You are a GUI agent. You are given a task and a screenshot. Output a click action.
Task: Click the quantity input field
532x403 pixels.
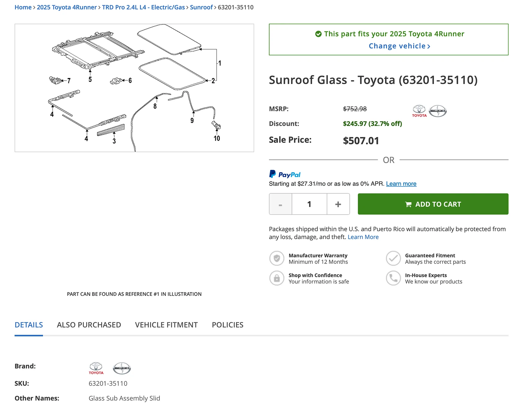309,204
